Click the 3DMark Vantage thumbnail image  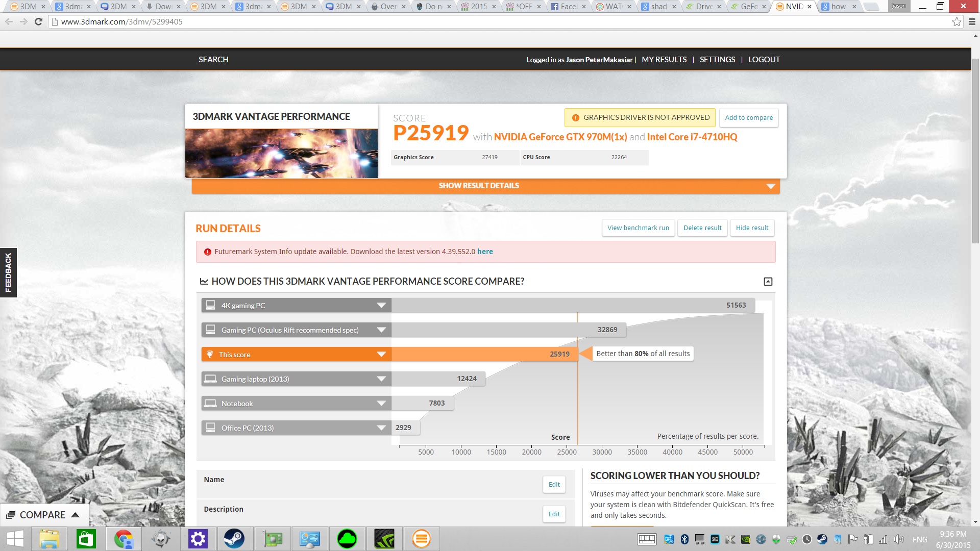(281, 153)
